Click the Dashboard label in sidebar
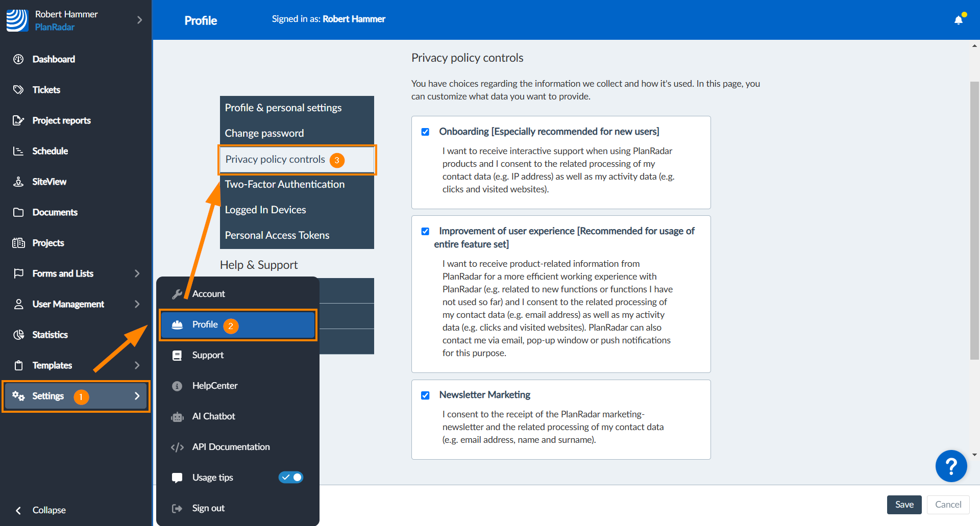This screenshot has width=980, height=526. click(54, 59)
